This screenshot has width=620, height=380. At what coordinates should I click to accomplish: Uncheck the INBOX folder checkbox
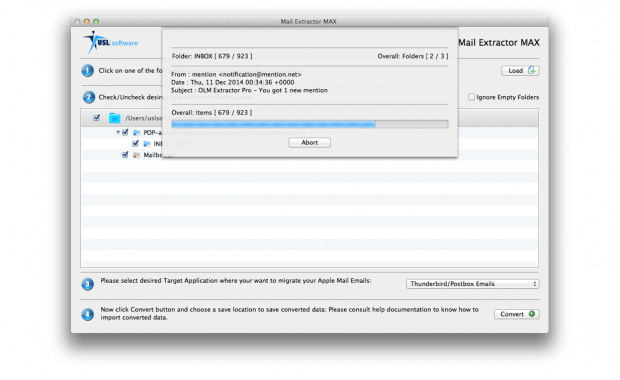[135, 143]
